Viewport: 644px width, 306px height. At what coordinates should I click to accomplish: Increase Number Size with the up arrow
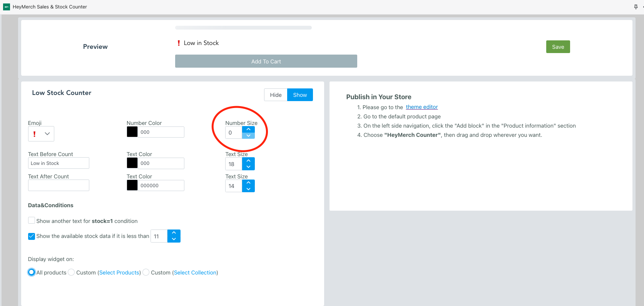248,129
